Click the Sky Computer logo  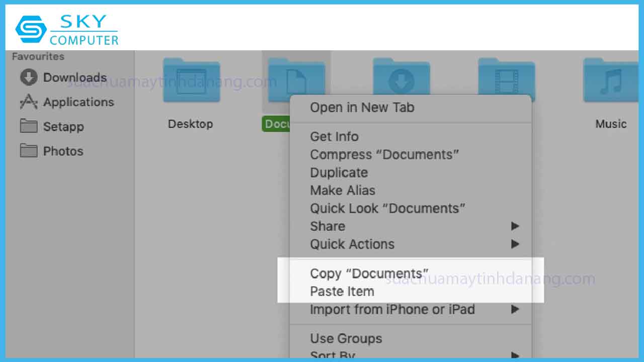pyautogui.click(x=67, y=29)
